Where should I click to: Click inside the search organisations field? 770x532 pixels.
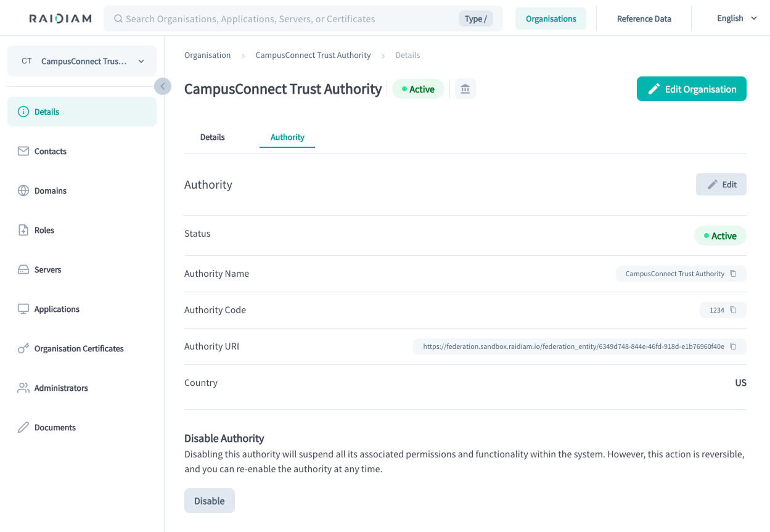277,18
